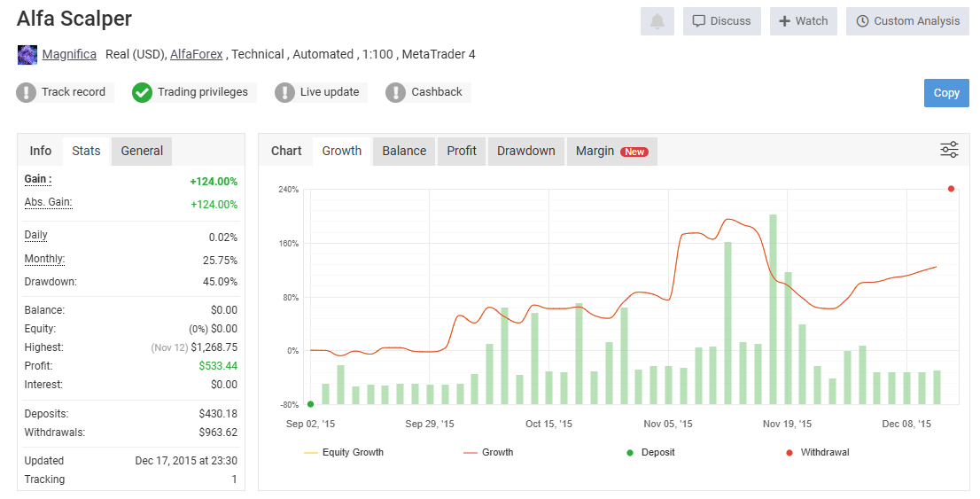Open the General info tab
The height and width of the screenshot is (499, 980).
tap(142, 152)
